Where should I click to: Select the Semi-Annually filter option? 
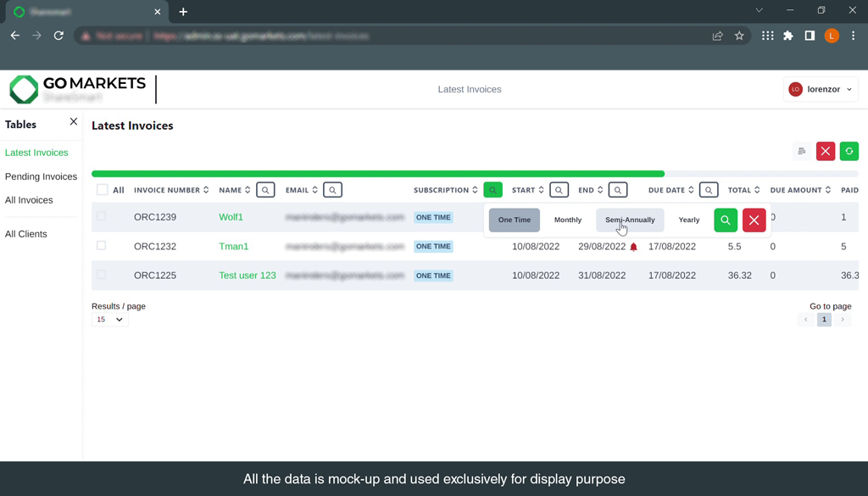click(x=630, y=220)
